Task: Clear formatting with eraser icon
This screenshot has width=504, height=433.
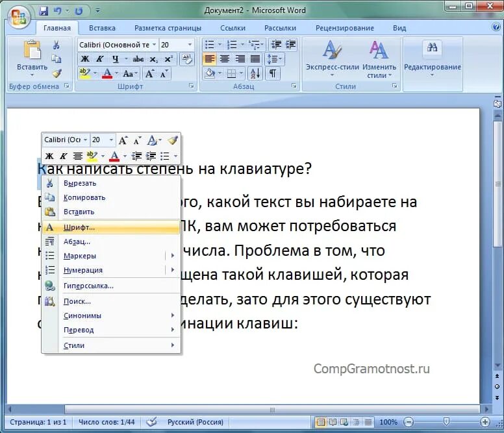Action: tap(187, 59)
